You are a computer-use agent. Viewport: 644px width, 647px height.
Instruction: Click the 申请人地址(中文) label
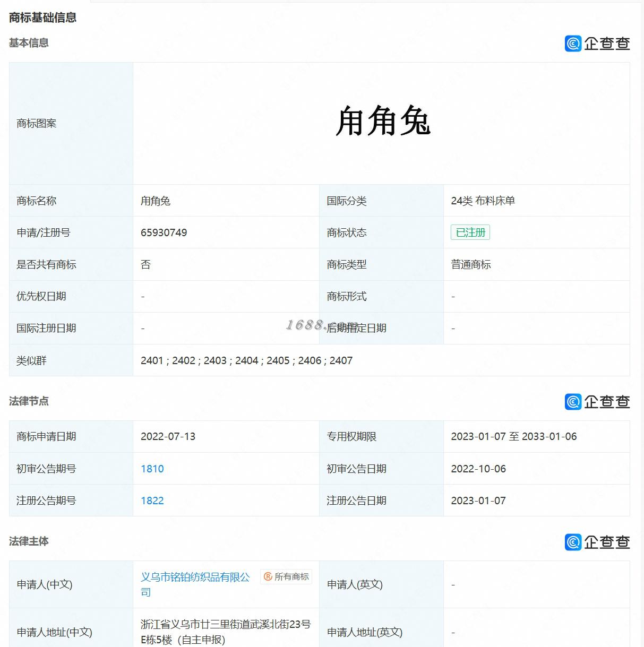pos(54,632)
